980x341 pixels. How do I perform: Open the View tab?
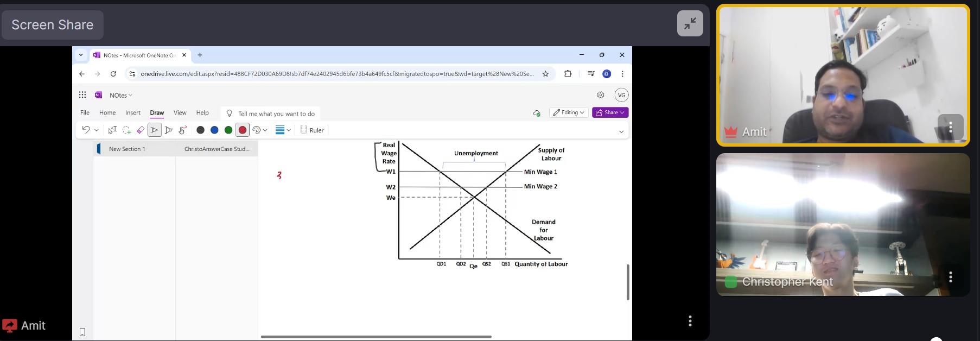click(180, 113)
